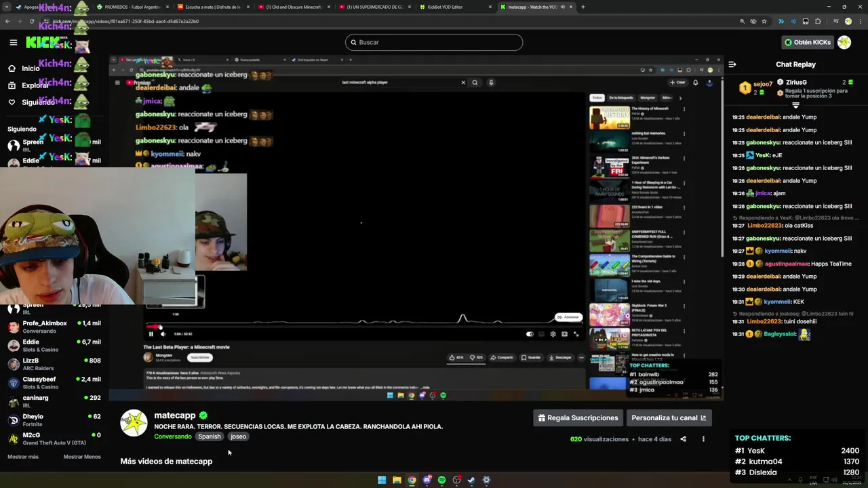The height and width of the screenshot is (488, 868).
Task: Switch to PROMEDIOS - Futbol Argentino tab
Action: [132, 7]
